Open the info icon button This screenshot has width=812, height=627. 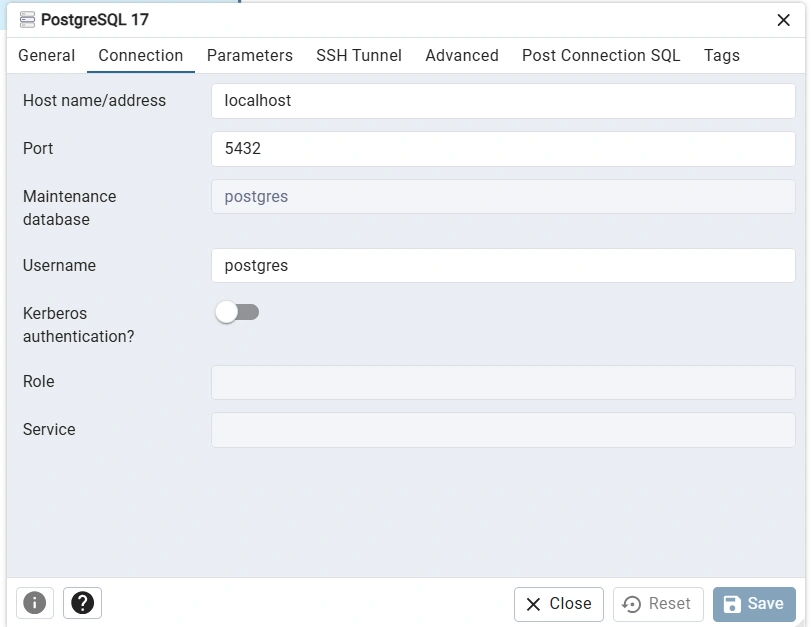(x=35, y=603)
